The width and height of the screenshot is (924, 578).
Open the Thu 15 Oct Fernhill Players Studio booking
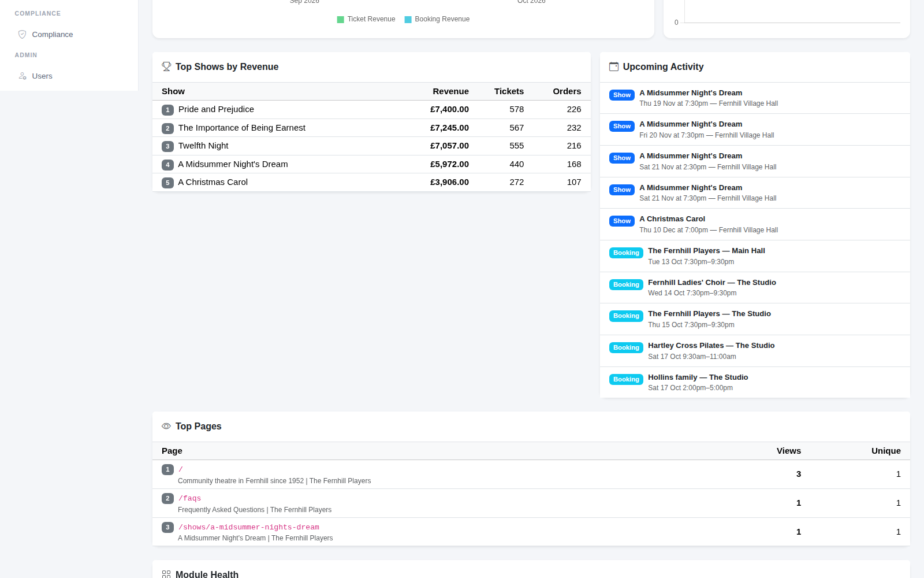click(x=755, y=319)
